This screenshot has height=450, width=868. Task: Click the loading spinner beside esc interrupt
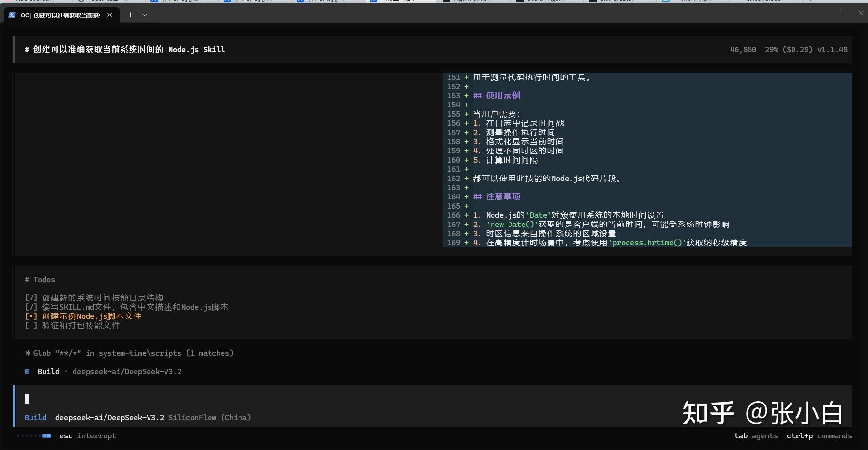coord(34,436)
